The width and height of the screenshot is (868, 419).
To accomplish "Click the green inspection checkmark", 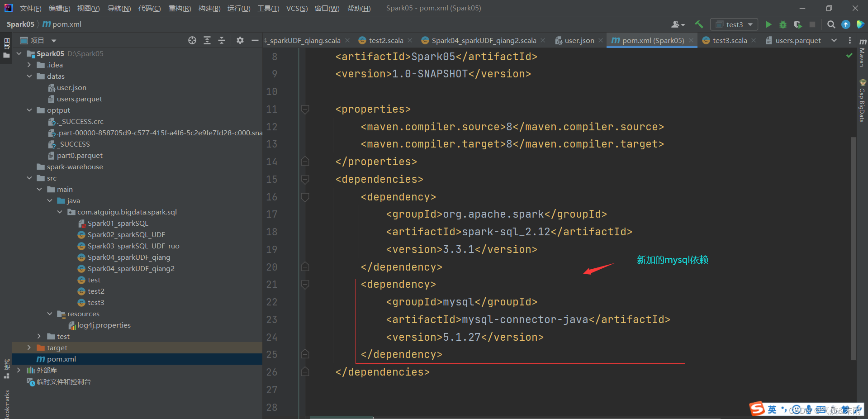I will tap(849, 55).
